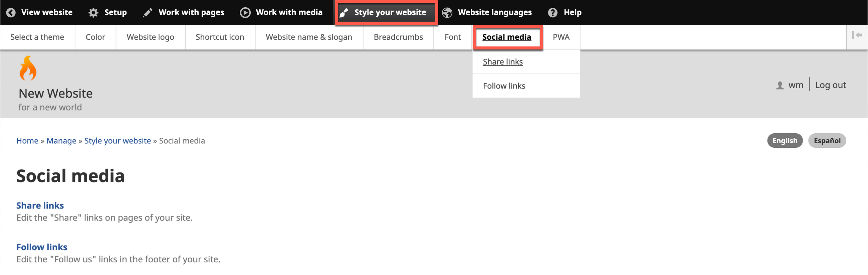
Task: Click the paintbrush icon for Style your website
Action: pyautogui.click(x=344, y=12)
